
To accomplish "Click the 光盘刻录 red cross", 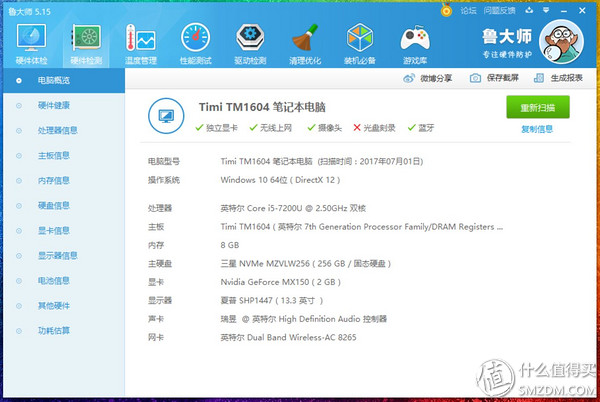I will point(357,127).
